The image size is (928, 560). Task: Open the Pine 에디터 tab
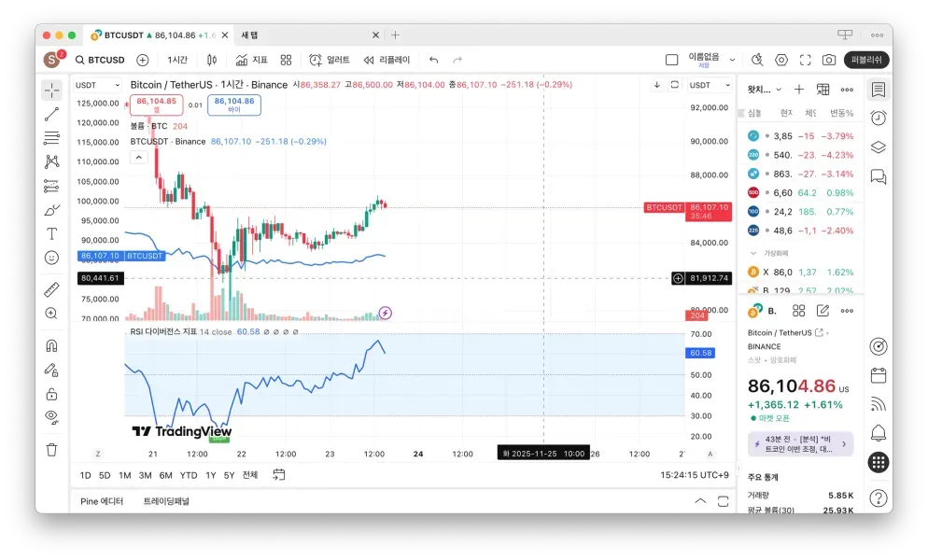(102, 501)
